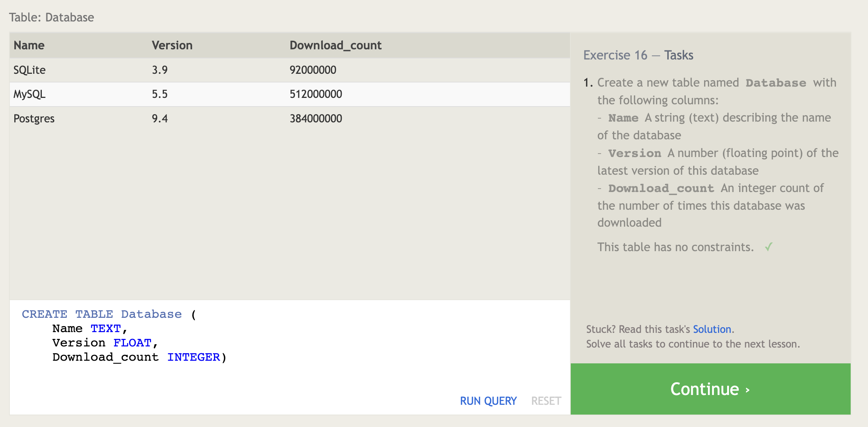Viewport: 868px width, 427px height.
Task: Click the green checkmark next to the constraints text
Action: [x=769, y=247]
